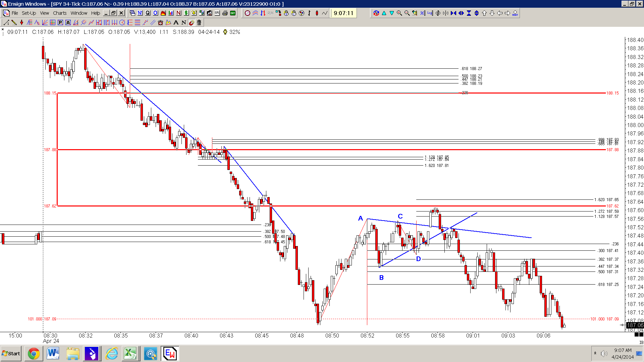Toggle the percent scale button

click(x=422, y=13)
